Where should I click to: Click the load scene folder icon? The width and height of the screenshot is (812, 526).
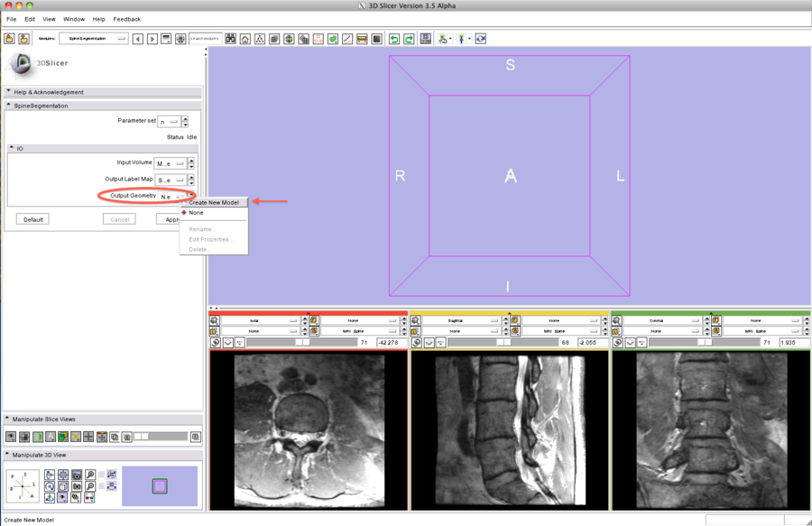tap(9, 39)
